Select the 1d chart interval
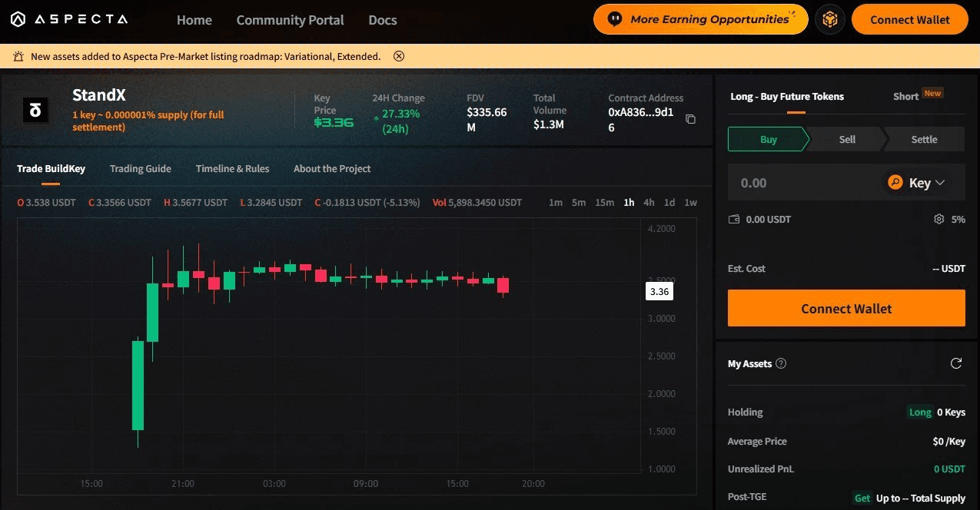The height and width of the screenshot is (510, 980). tap(669, 203)
